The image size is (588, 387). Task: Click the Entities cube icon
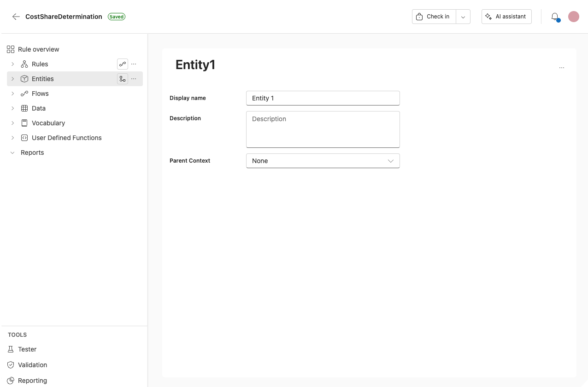point(24,79)
